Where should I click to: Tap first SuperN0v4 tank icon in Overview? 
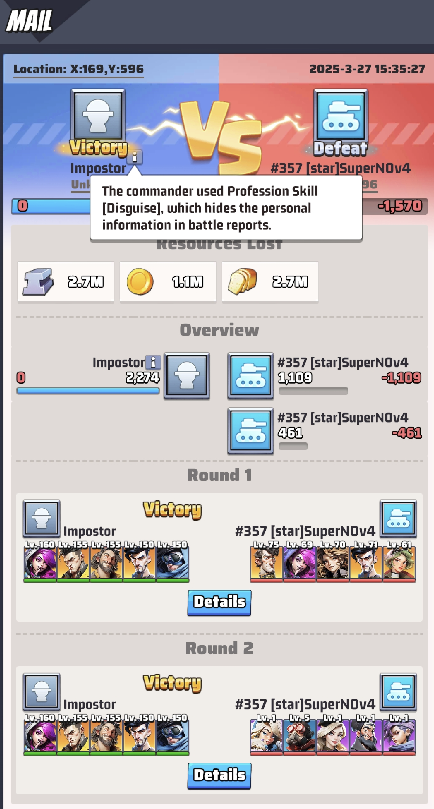(x=250, y=376)
